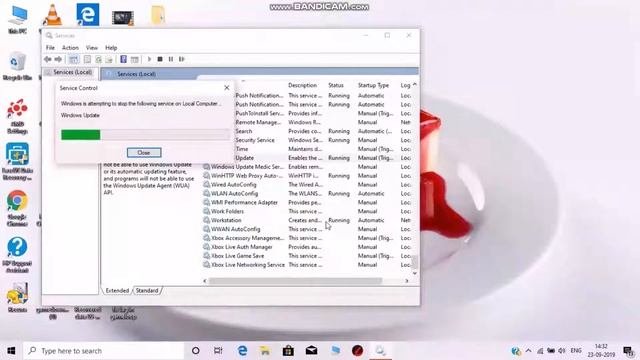This screenshot has height=360, width=640.
Task: Sort by the Startup Type column header
Action: (373, 85)
